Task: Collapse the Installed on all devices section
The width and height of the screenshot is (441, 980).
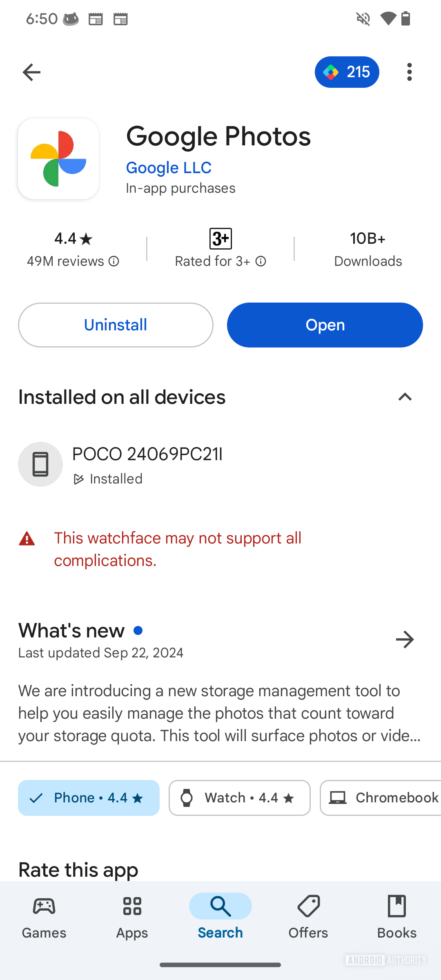Action: (405, 397)
